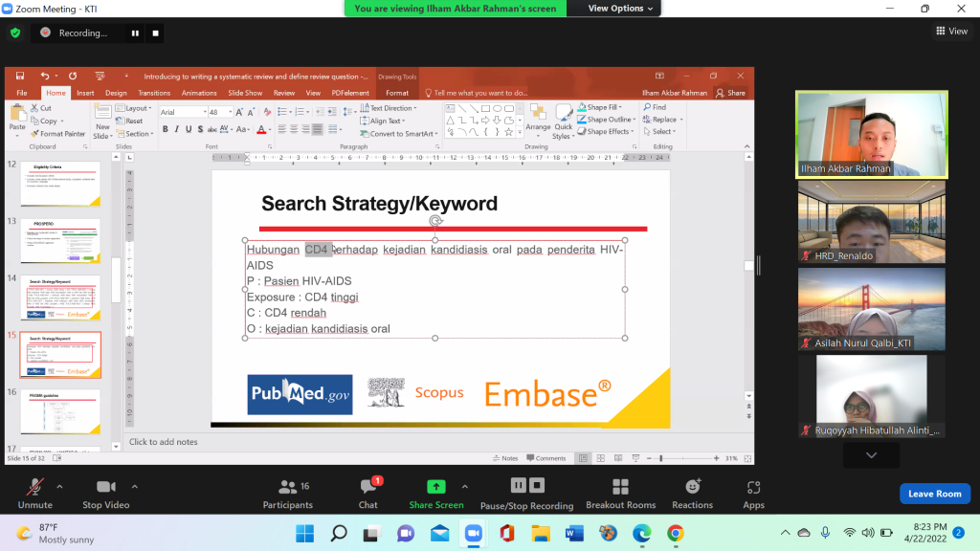Toggle text Shadow formatting
Screen dimensions: 980x551
200,129
